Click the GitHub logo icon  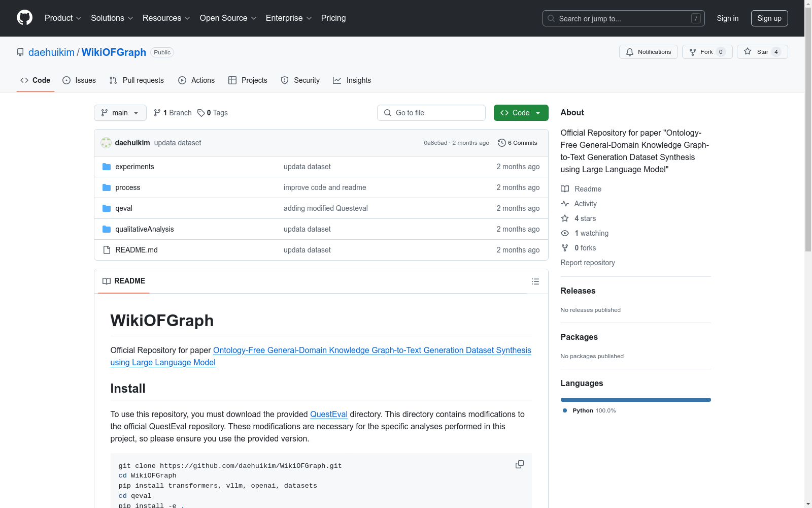[24, 18]
